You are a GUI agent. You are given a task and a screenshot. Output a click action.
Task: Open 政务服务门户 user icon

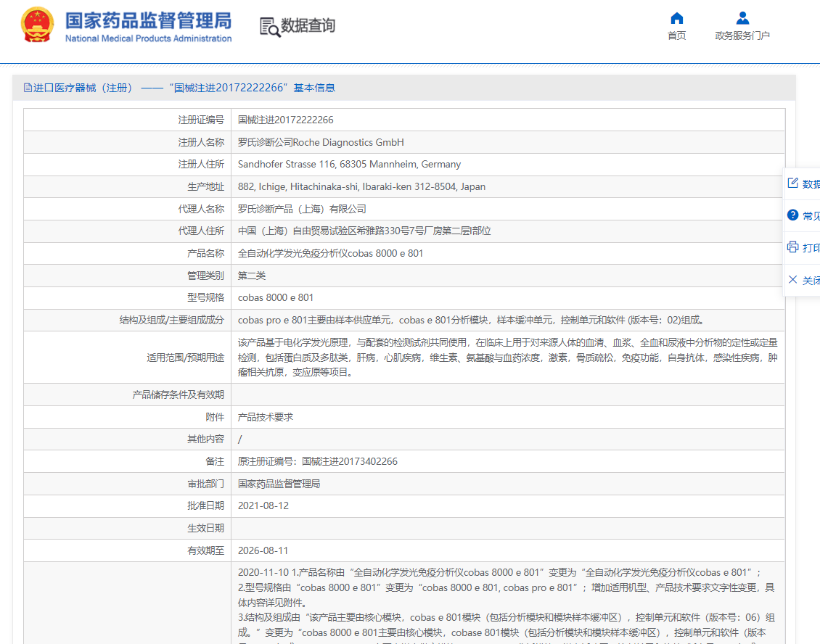click(x=742, y=18)
